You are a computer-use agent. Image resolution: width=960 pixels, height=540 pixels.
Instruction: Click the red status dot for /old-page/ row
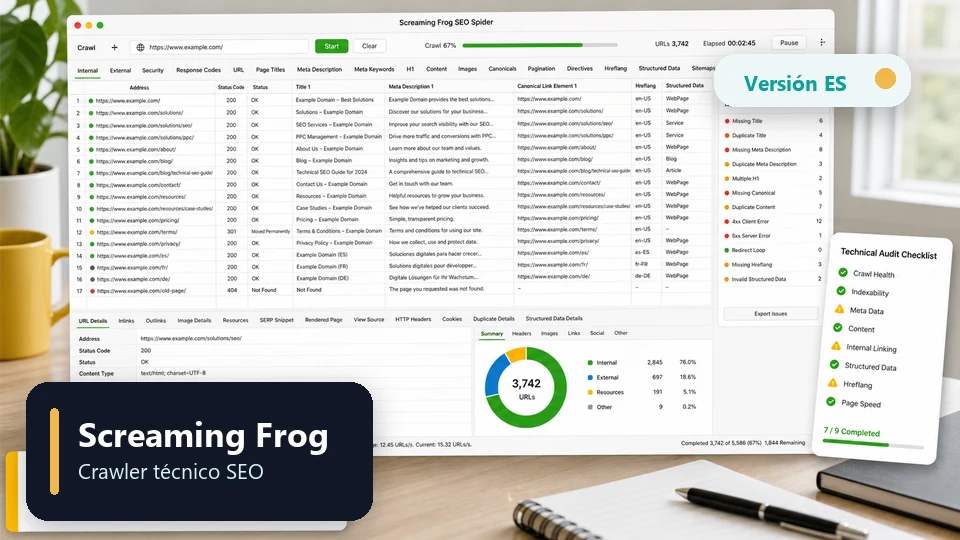(x=92, y=291)
